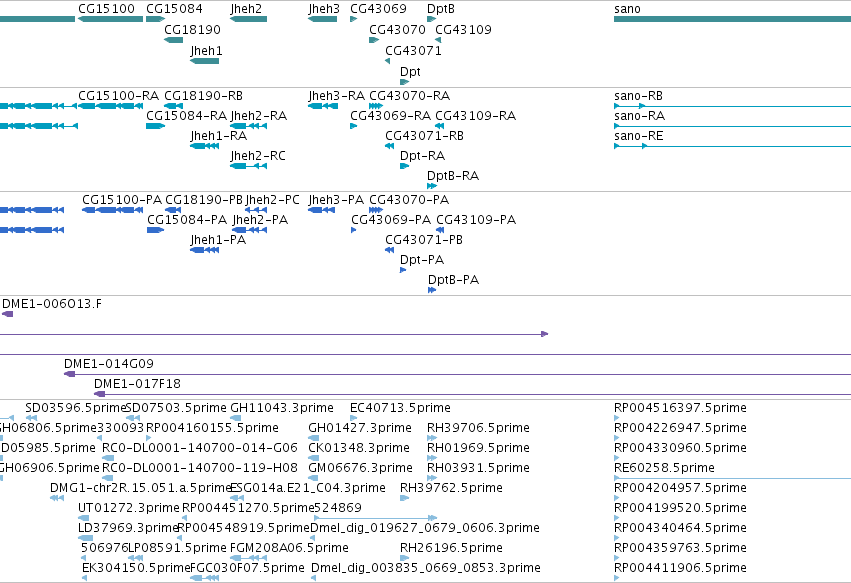Select the Jheh2-PA protein label
851x583 pixels.
pos(260,220)
